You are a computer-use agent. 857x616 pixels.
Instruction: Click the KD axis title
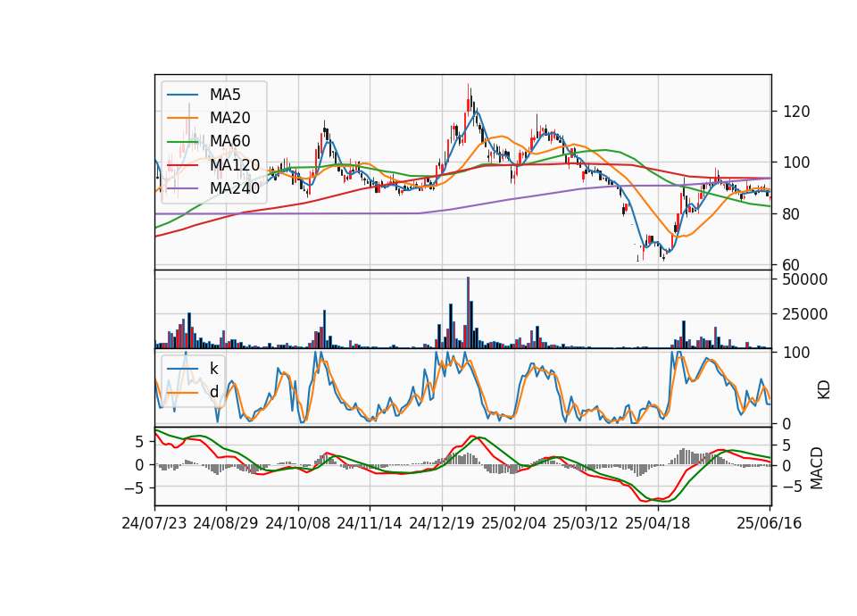[823, 390]
